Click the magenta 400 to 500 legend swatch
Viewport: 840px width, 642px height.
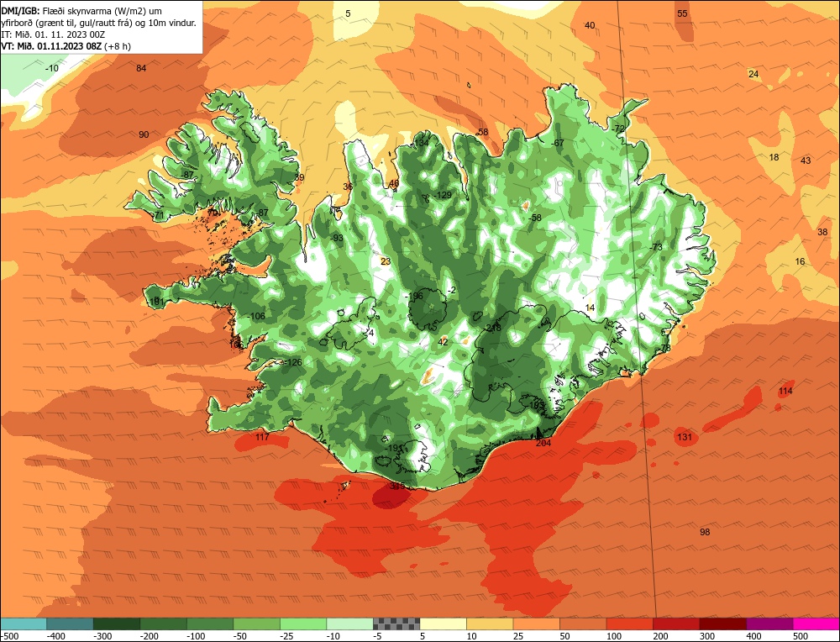coord(816,624)
